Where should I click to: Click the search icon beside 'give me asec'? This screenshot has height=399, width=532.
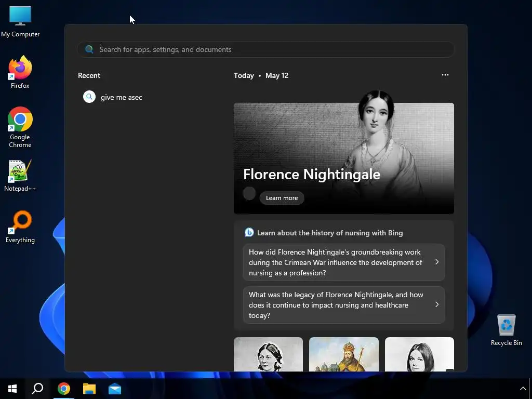tap(89, 97)
